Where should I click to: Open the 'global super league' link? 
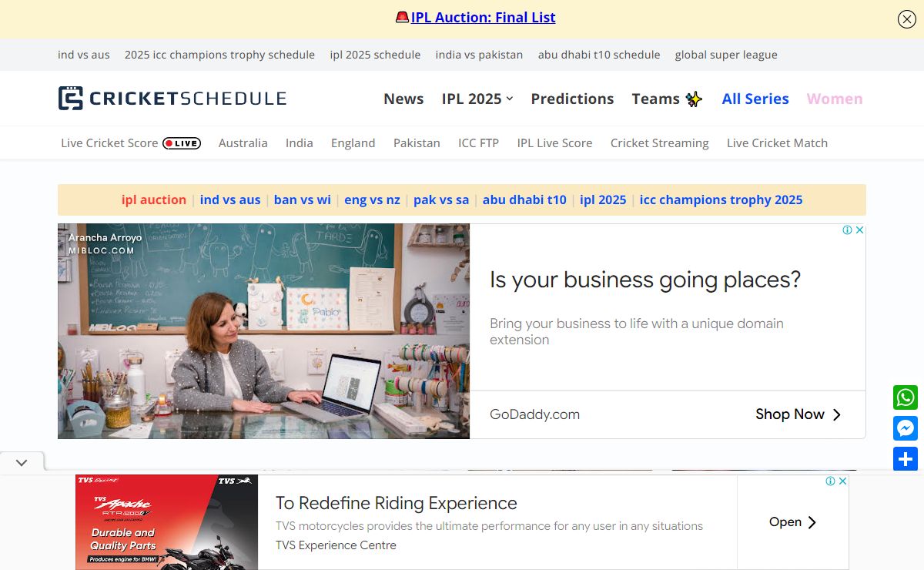(x=726, y=55)
